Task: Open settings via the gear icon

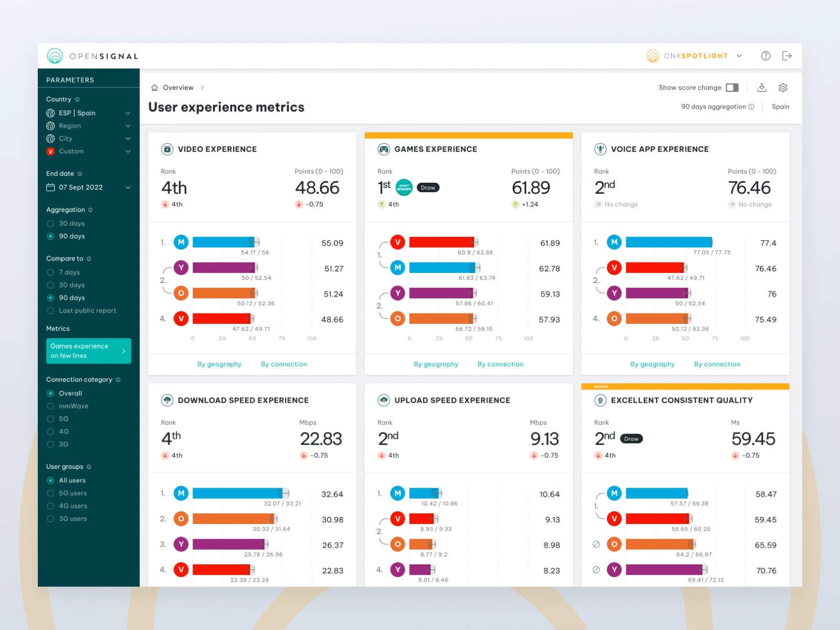Action: (783, 88)
